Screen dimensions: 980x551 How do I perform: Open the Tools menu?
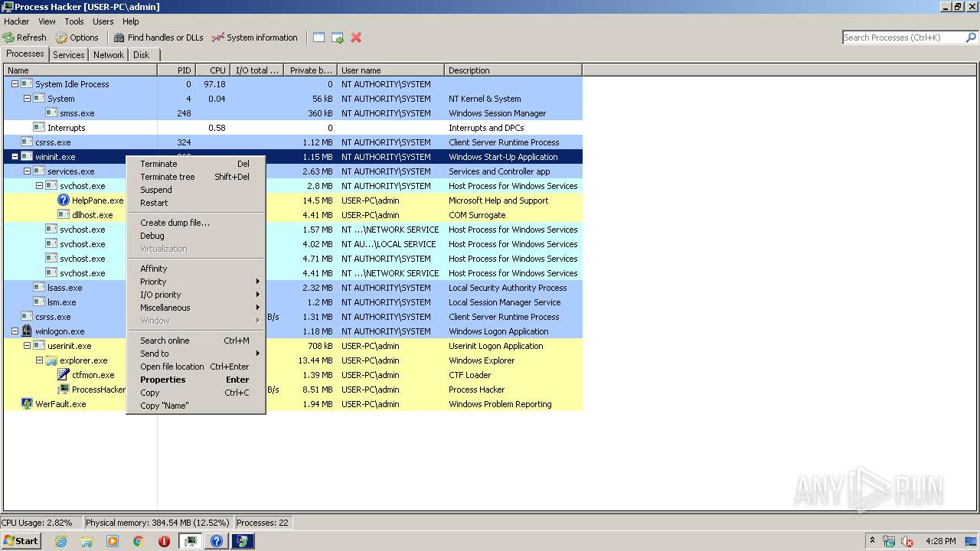(x=74, y=21)
